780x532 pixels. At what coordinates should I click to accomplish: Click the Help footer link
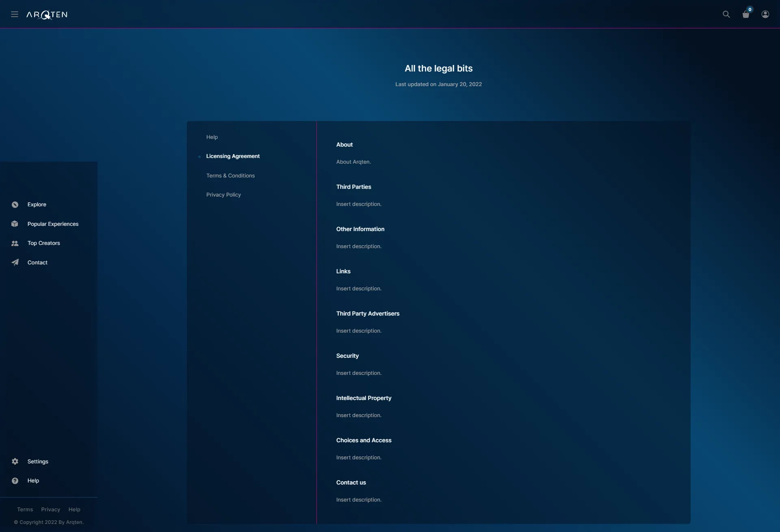(74, 509)
